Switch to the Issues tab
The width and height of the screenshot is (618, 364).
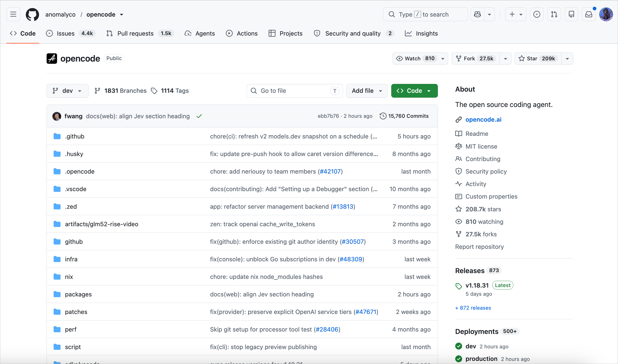[70, 33]
